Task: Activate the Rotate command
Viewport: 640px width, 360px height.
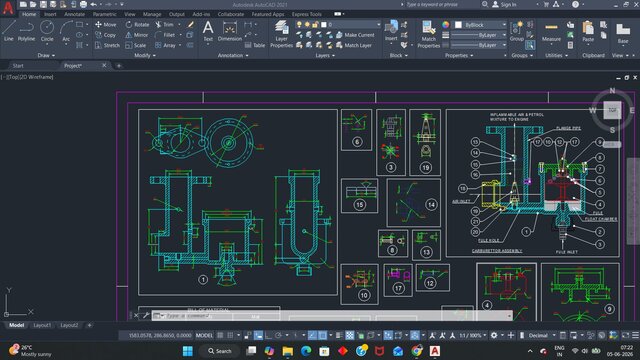Action: click(x=137, y=24)
